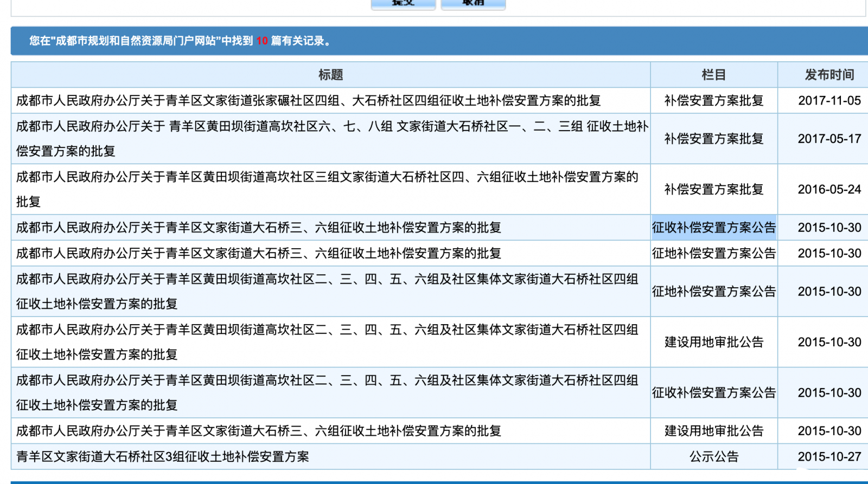This screenshot has width=868, height=484.
Task: Select the date 2017-05-17
Action: tap(829, 139)
